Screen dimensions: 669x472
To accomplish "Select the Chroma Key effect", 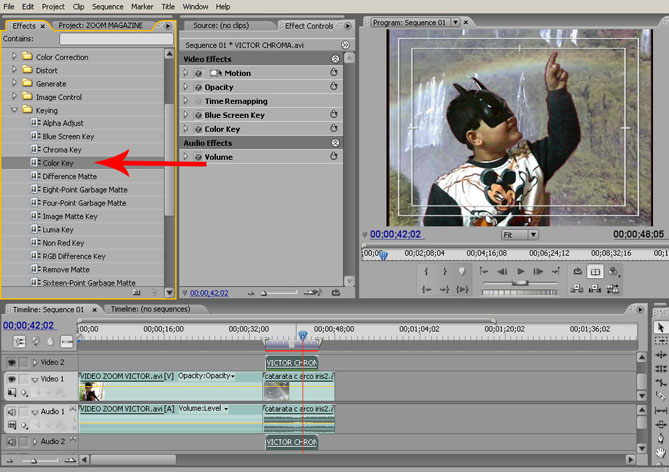I will pyautogui.click(x=61, y=149).
